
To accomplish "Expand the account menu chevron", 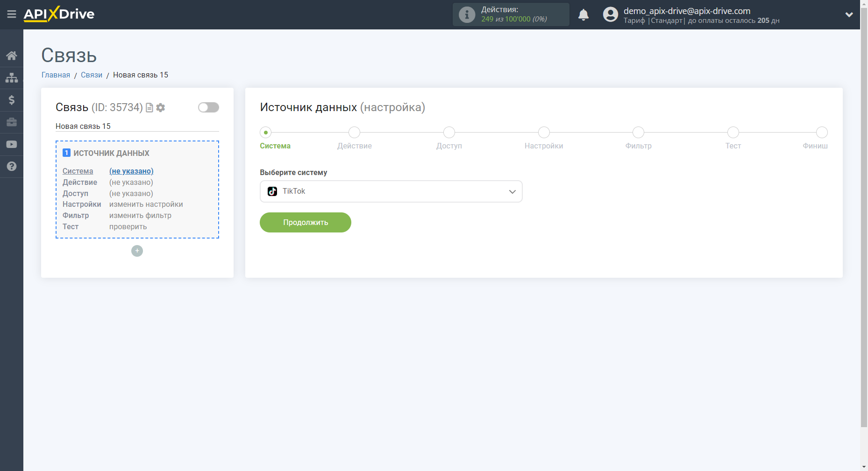I will click(x=849, y=15).
